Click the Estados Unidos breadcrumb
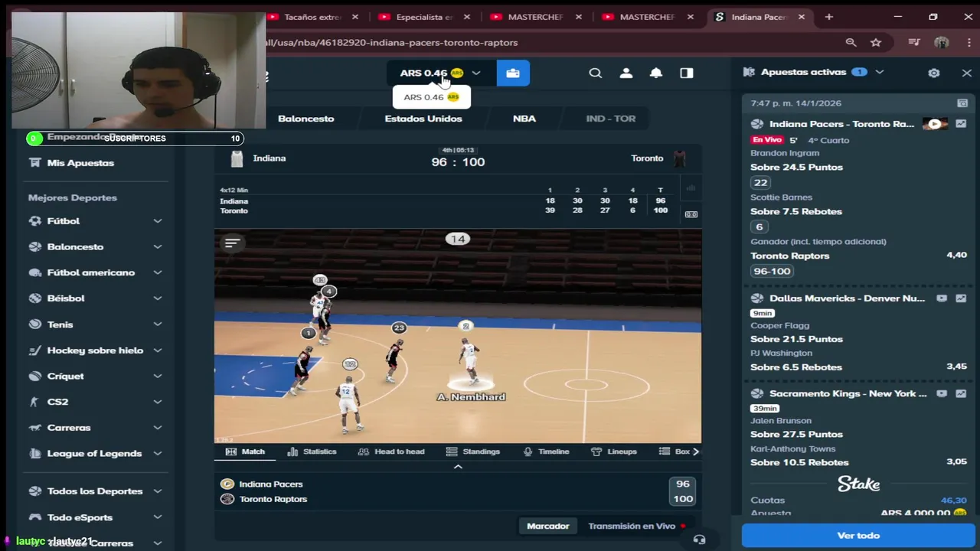This screenshot has height=551, width=980. click(x=423, y=119)
